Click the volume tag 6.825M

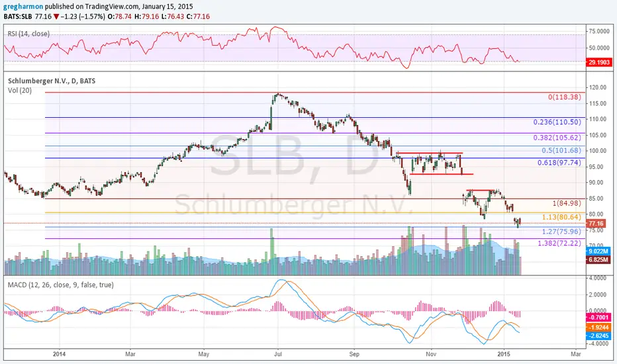point(599,259)
